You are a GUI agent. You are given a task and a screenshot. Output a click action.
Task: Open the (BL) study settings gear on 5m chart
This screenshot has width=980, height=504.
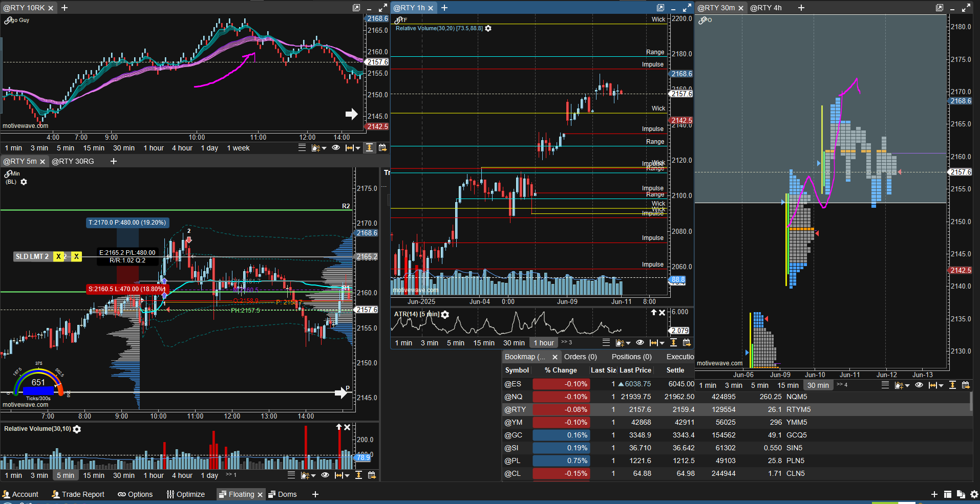tap(24, 182)
